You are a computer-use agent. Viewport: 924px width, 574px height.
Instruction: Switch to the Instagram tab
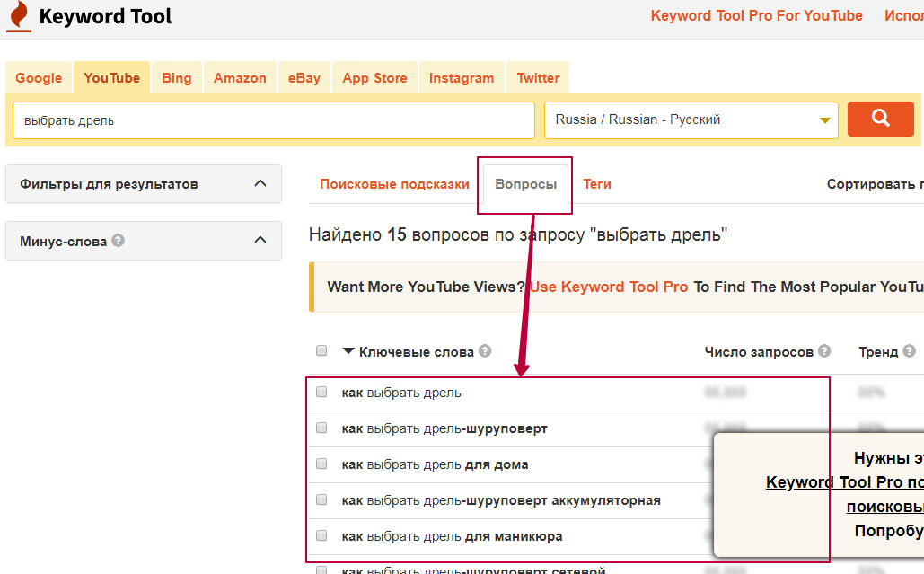461,77
